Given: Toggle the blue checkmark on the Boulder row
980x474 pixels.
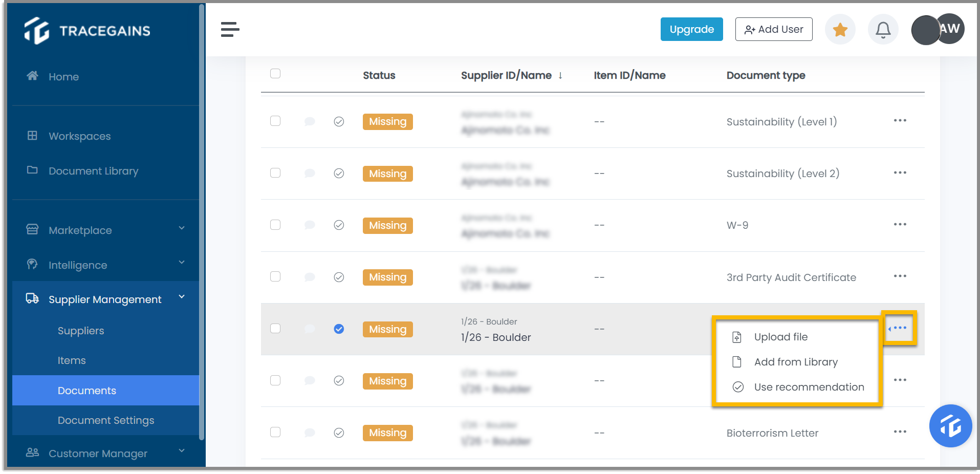Looking at the screenshot, I should click(338, 329).
